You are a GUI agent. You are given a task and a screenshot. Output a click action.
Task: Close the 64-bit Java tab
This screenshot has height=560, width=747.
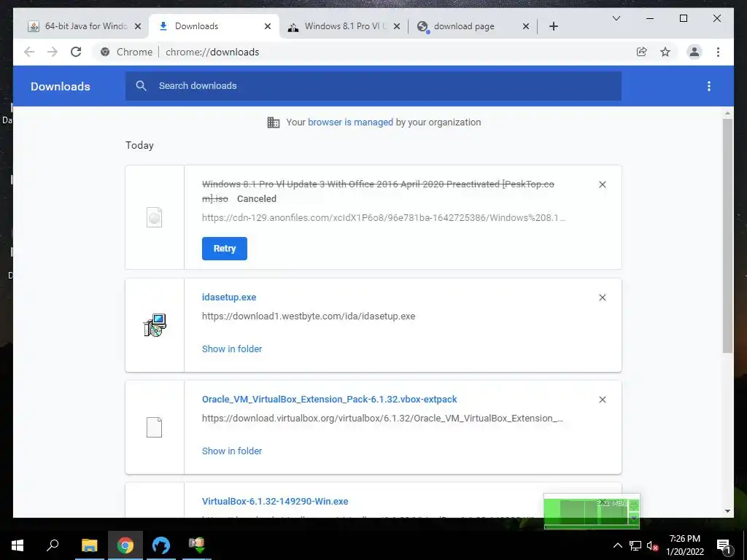pos(138,26)
